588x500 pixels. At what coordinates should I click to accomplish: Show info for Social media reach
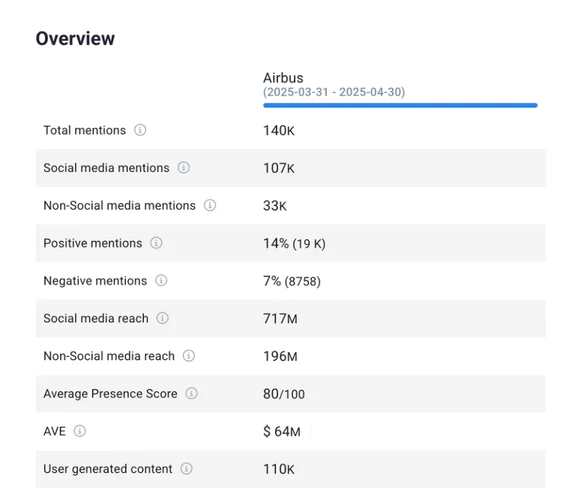(x=162, y=318)
